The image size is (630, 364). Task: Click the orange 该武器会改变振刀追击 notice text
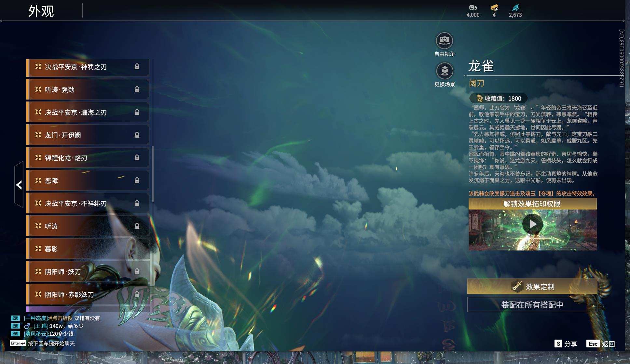pos(532,194)
